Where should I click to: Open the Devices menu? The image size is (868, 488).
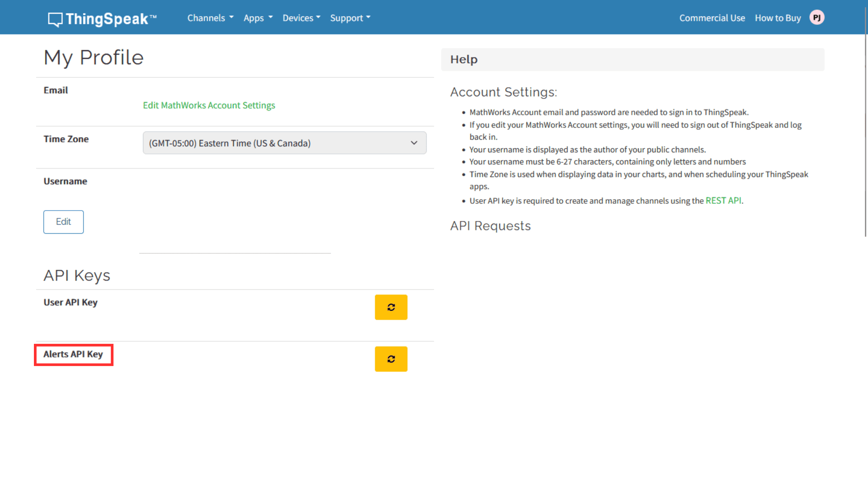click(x=302, y=18)
